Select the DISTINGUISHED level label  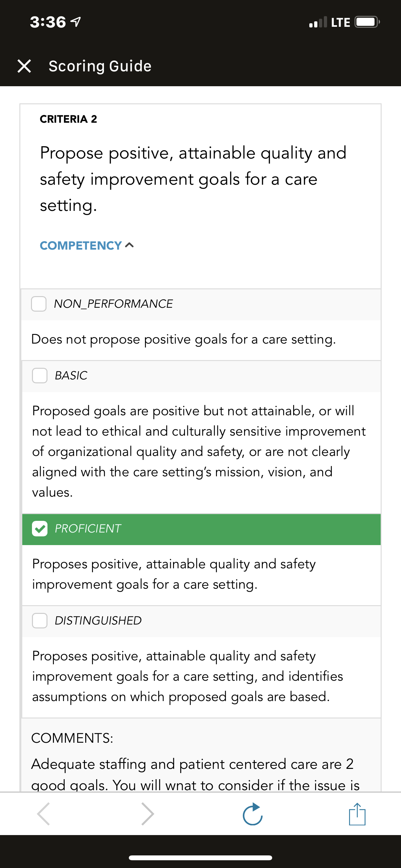click(98, 620)
